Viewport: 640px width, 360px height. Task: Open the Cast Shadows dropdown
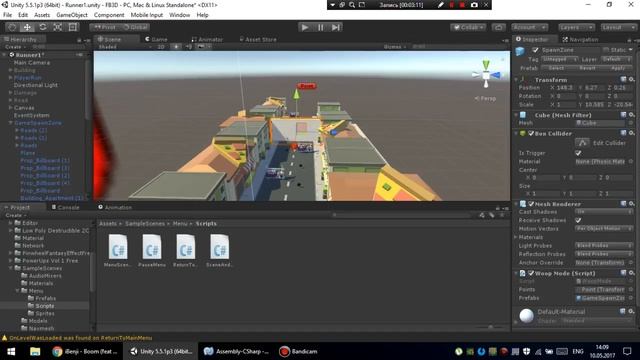tap(604, 212)
